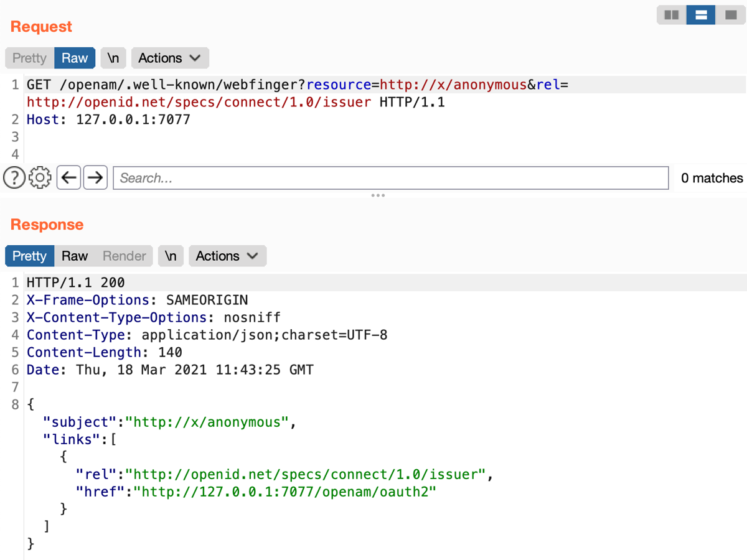Select the Response Pretty tab
The image size is (747, 560).
tap(29, 256)
